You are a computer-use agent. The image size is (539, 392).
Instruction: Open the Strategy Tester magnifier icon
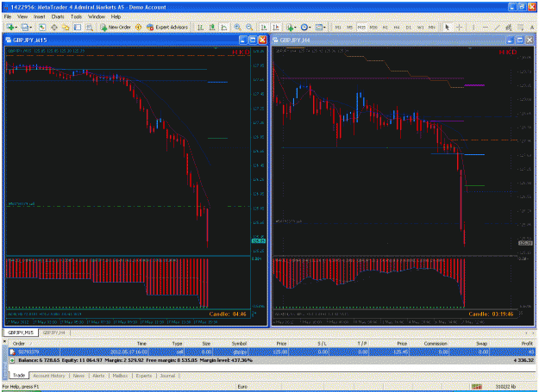tap(90, 27)
